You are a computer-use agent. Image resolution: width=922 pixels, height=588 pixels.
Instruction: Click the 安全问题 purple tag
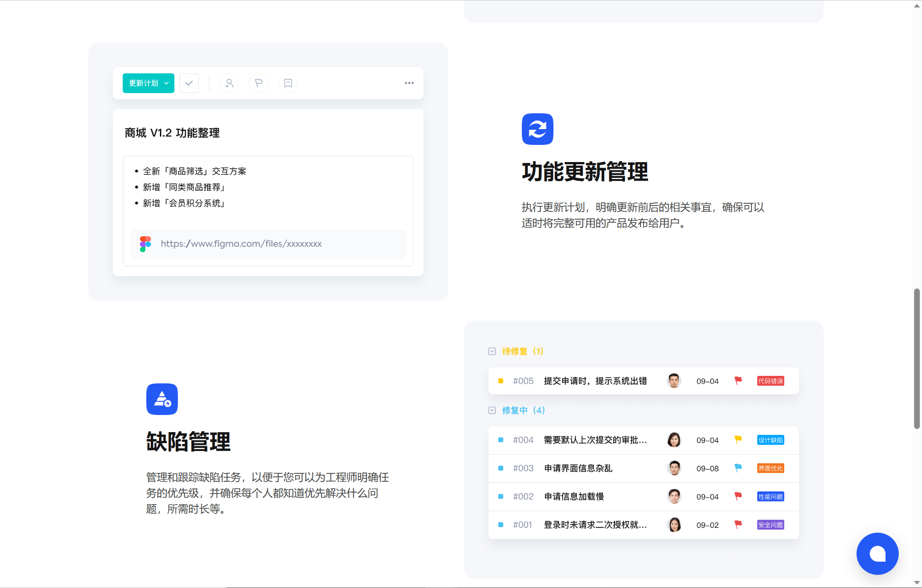pyautogui.click(x=770, y=525)
